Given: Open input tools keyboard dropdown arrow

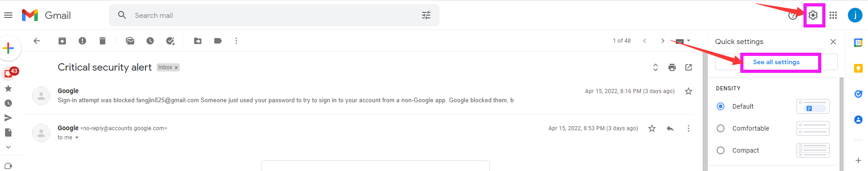Looking at the screenshot, I should click(689, 41).
